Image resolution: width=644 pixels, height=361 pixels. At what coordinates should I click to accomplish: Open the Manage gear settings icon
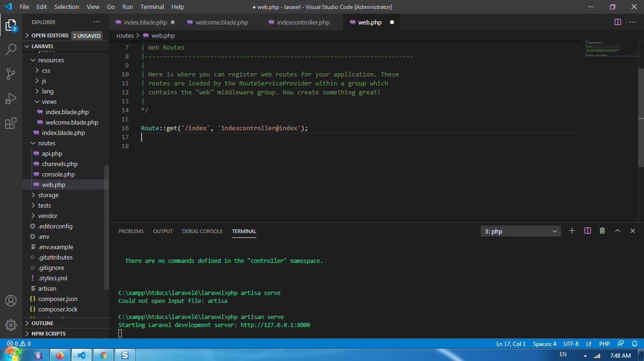[11, 325]
